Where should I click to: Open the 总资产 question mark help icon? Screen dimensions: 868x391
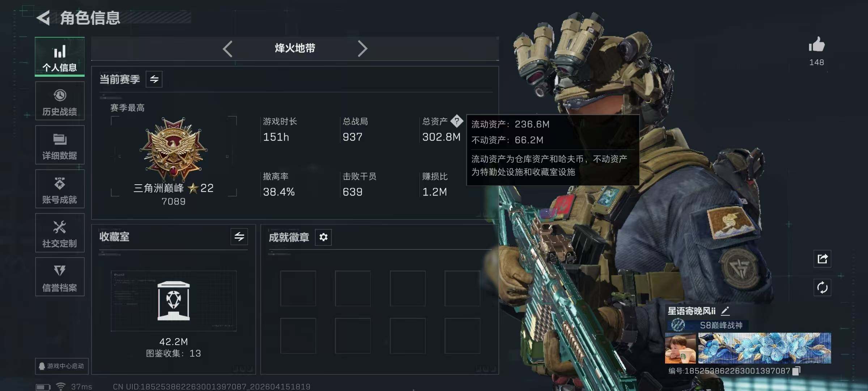pos(457,121)
